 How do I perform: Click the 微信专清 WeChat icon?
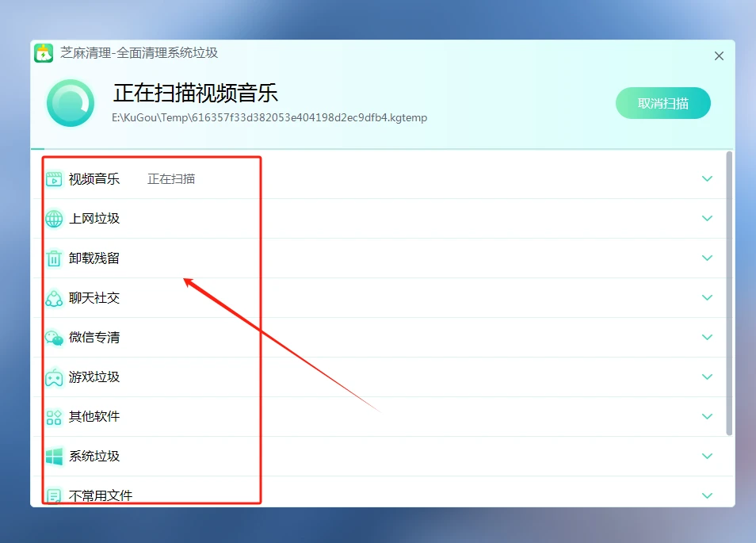coord(54,338)
